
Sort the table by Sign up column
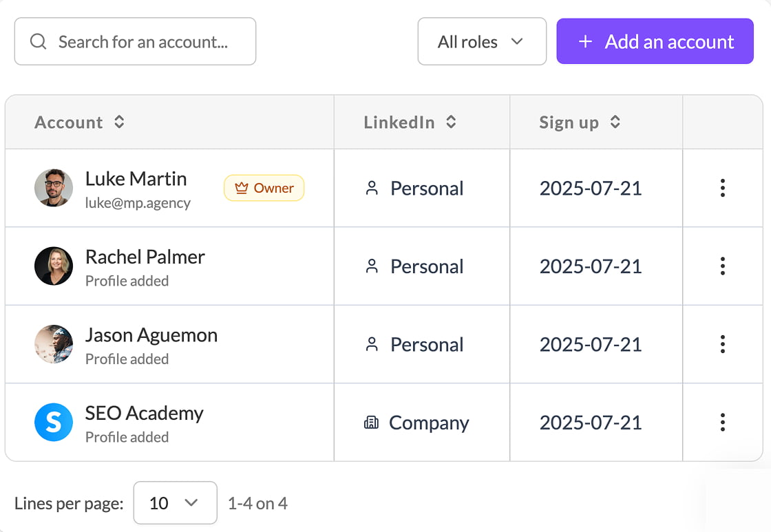[615, 123]
